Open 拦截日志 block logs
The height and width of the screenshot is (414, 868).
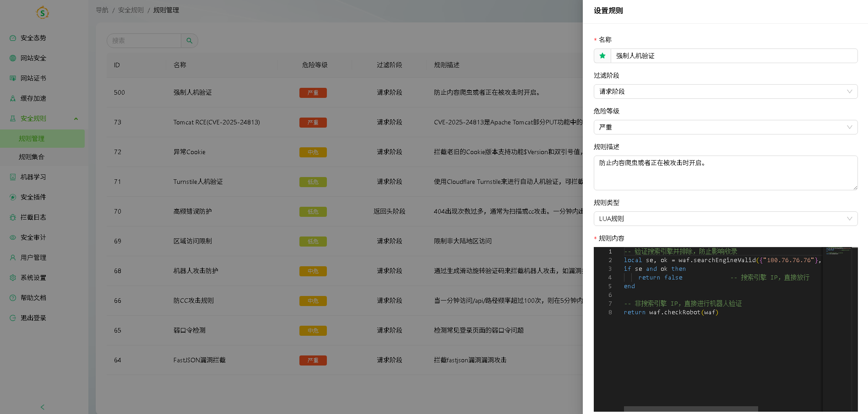(12, 217)
